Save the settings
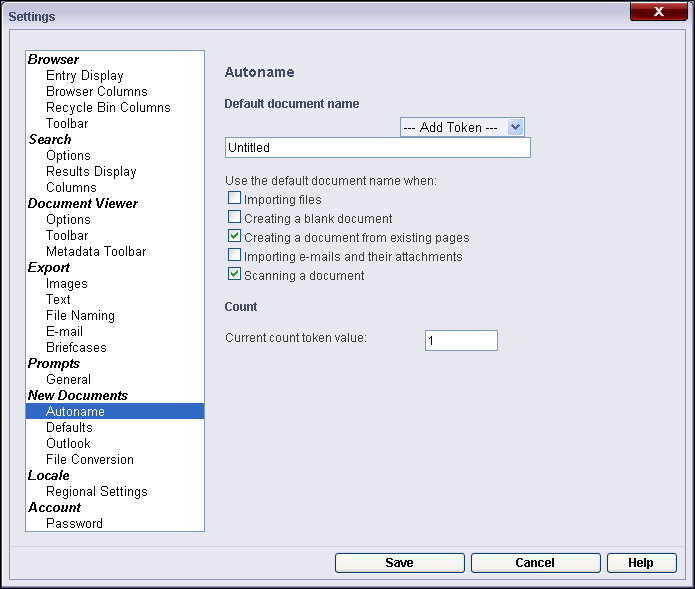This screenshot has height=589, width=695. [x=400, y=563]
